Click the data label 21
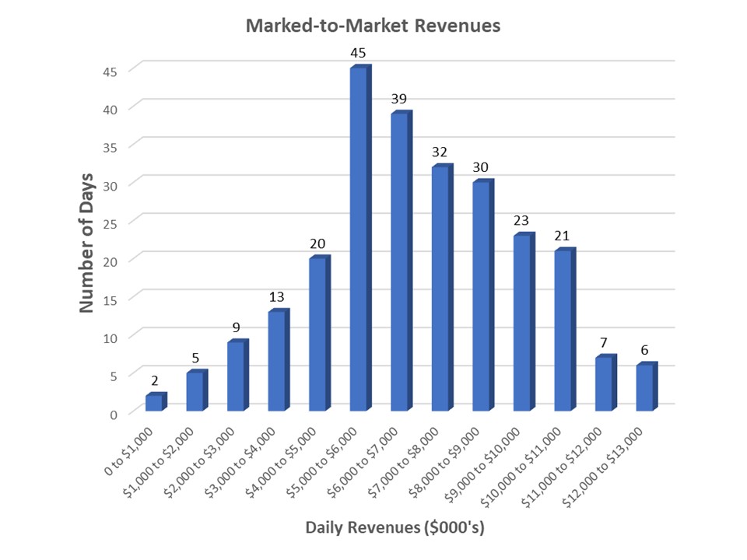The image size is (747, 560). pos(560,237)
